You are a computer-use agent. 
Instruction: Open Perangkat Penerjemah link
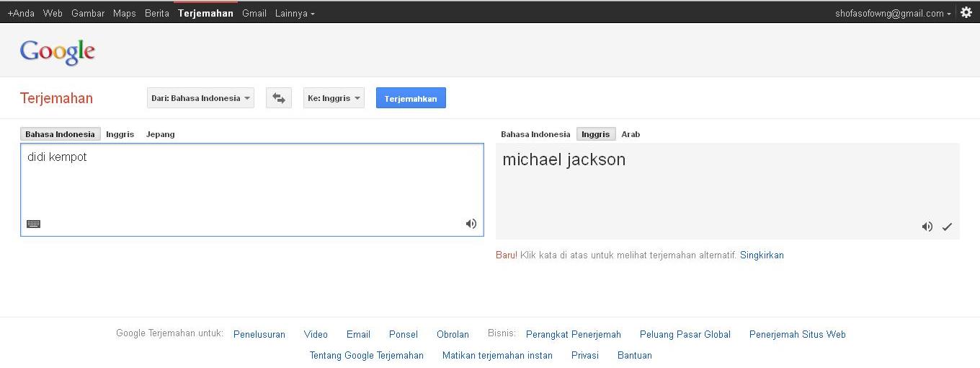click(574, 334)
